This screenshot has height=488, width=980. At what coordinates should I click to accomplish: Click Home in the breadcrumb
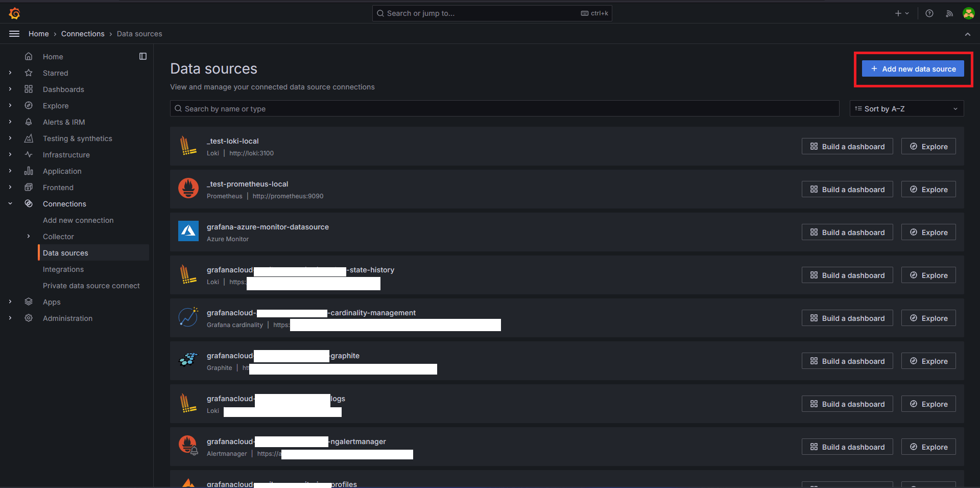coord(39,34)
